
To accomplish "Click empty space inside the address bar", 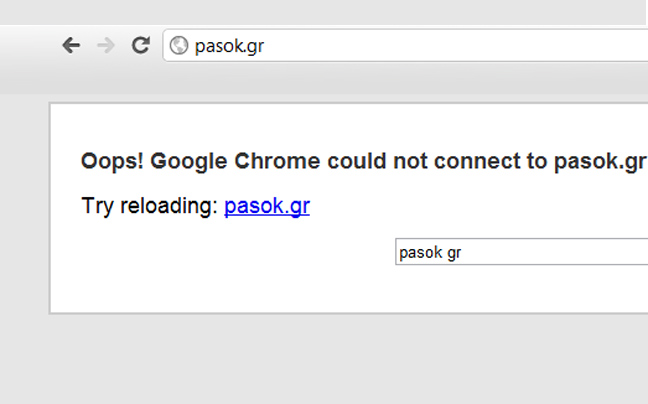I will (x=455, y=45).
